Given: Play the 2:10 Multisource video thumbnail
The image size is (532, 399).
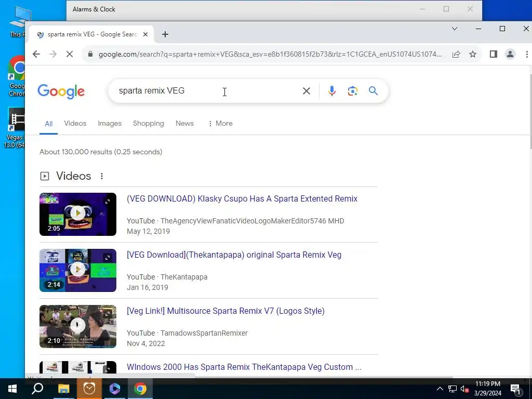Looking at the screenshot, I should pyautogui.click(x=78, y=326).
